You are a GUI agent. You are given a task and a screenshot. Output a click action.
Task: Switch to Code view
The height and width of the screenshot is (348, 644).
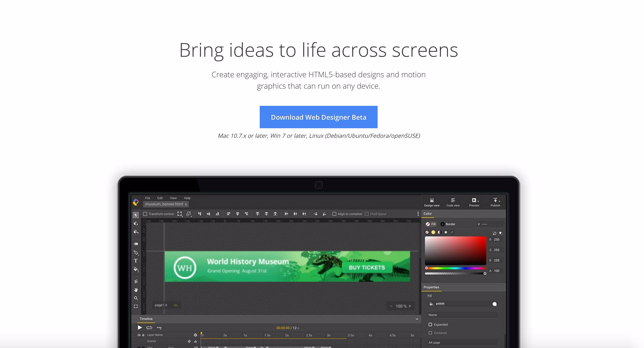(x=453, y=202)
